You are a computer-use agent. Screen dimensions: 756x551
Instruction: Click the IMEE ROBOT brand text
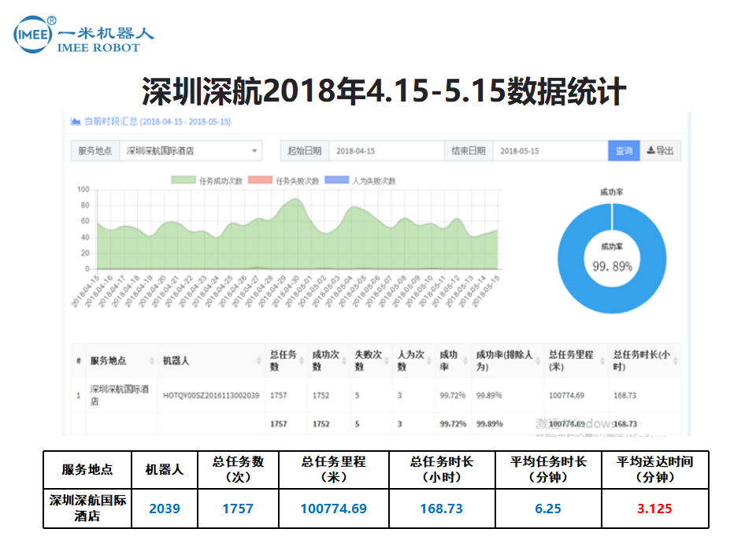point(98,48)
